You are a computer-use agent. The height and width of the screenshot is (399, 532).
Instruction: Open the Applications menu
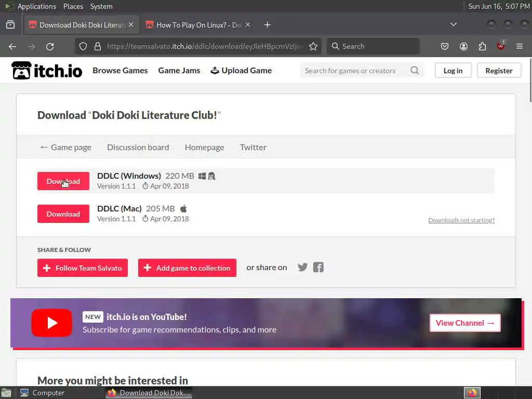37,6
